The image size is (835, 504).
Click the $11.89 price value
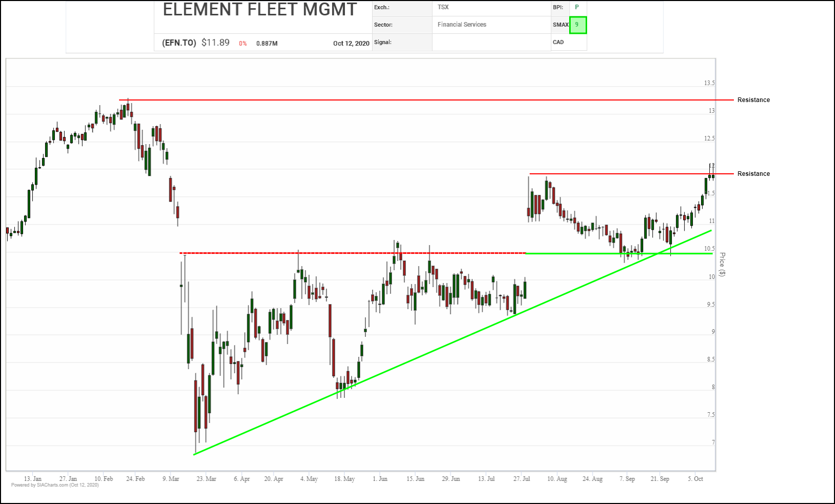(x=216, y=43)
